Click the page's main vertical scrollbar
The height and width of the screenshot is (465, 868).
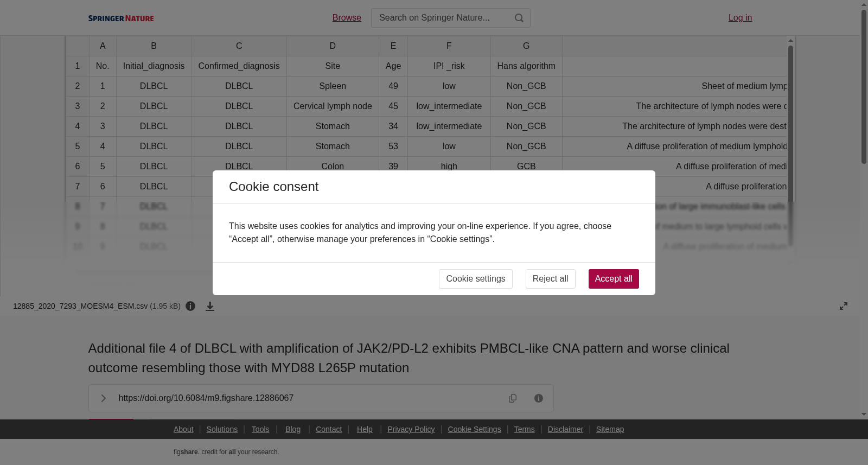(864, 87)
